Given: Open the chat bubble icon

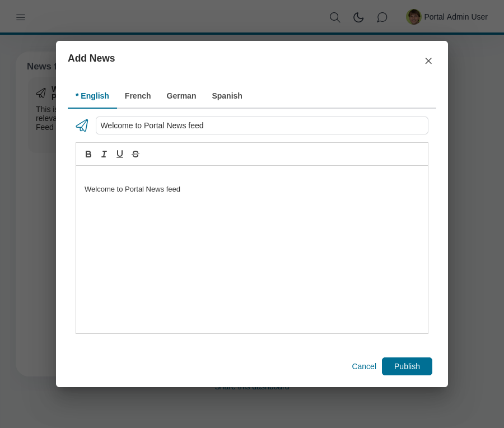Looking at the screenshot, I should (x=382, y=17).
